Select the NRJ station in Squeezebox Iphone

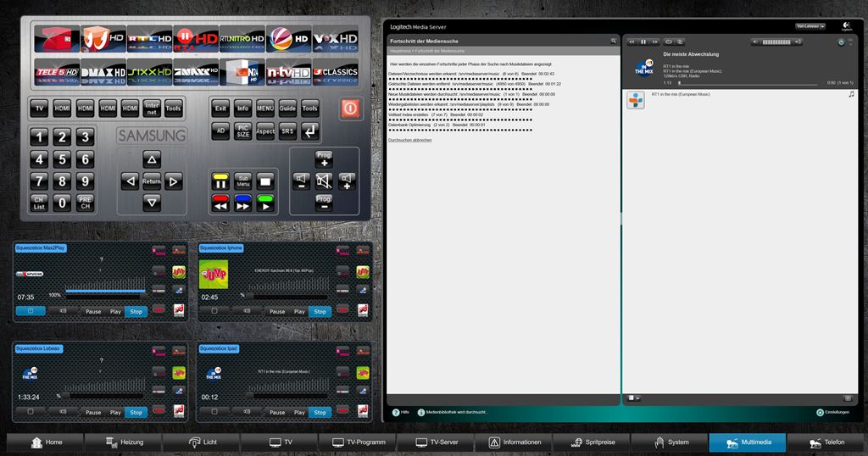click(x=363, y=309)
